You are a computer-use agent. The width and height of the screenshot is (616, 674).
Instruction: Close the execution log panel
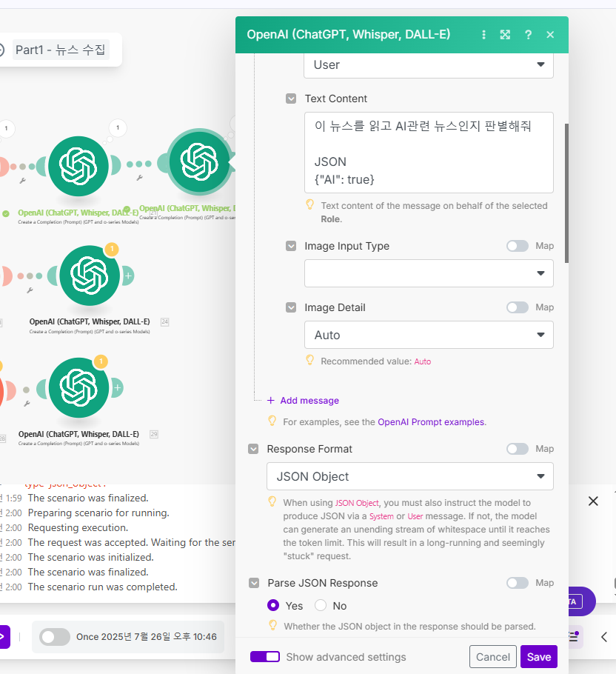[593, 501]
